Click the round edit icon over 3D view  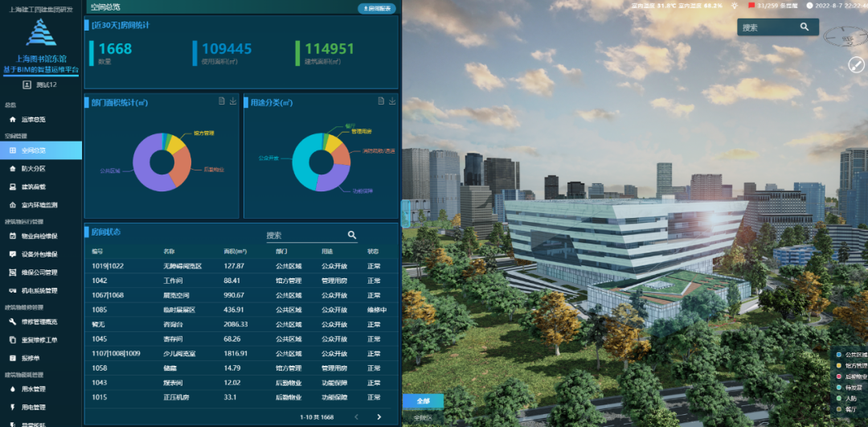click(x=856, y=64)
